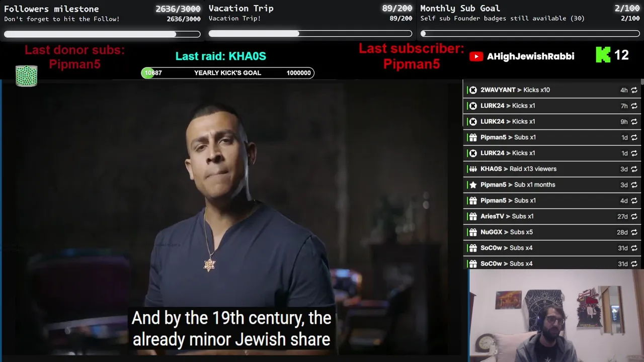Click the 'Followers milestone' title
The image size is (644, 362).
pos(51,9)
